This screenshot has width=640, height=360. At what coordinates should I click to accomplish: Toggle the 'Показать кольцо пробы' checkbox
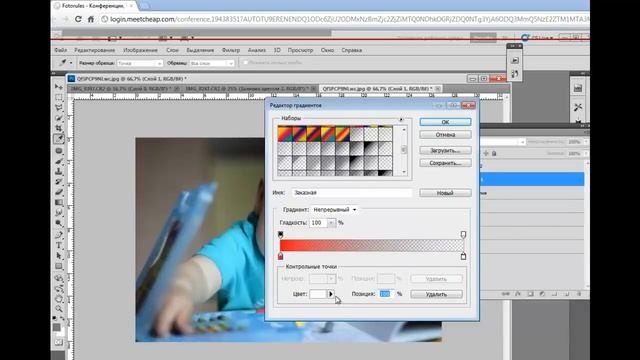[x=245, y=63]
